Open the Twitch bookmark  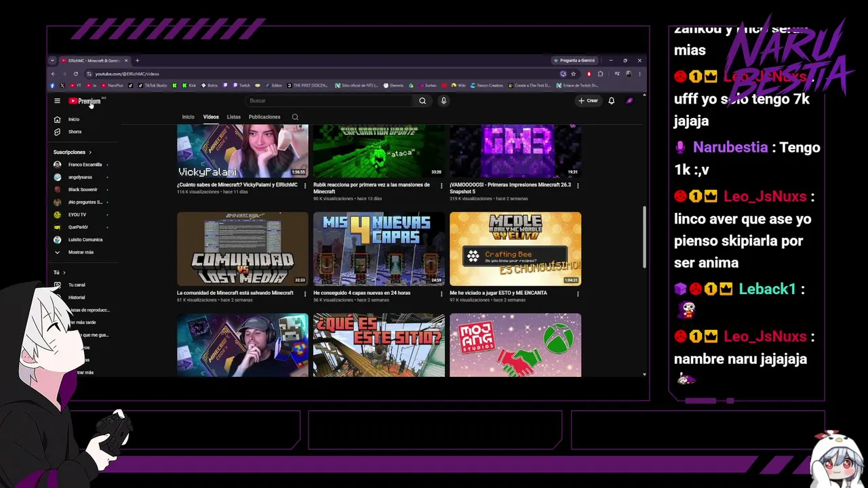point(242,85)
